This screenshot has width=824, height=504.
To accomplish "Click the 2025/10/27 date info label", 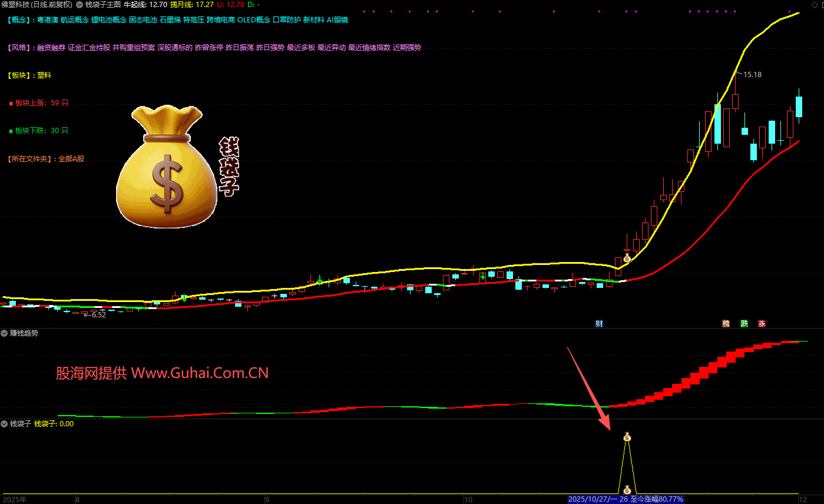I will (626, 499).
